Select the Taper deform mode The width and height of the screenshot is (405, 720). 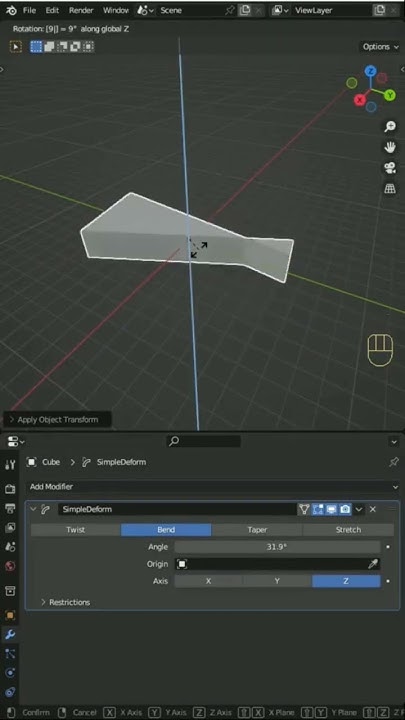click(257, 530)
